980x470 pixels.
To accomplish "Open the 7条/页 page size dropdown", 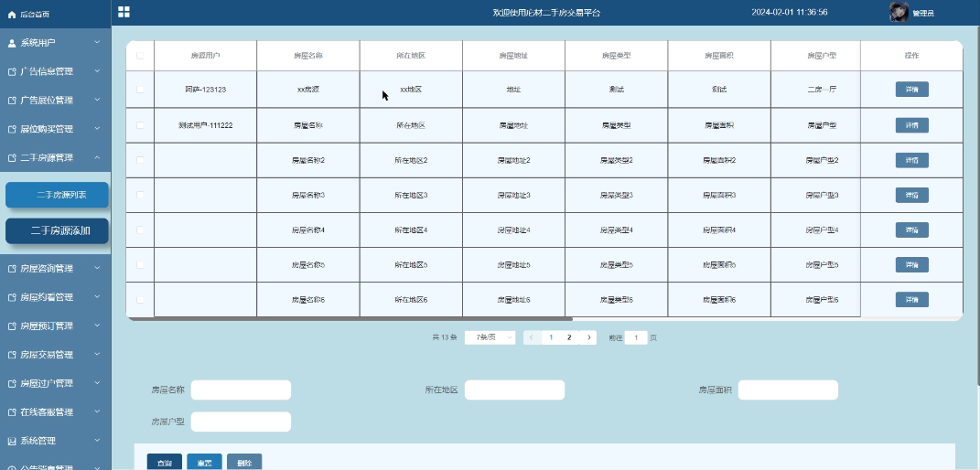I will tap(490, 337).
